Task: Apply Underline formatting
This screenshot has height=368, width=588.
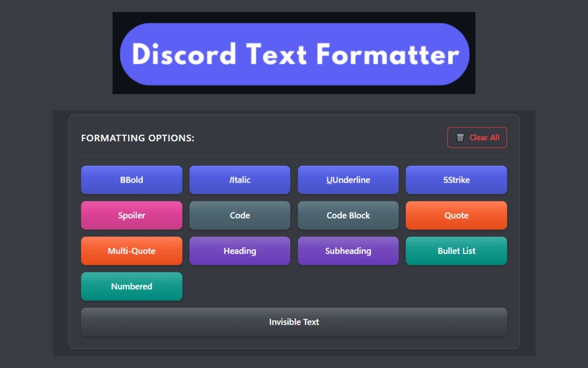Action: [x=348, y=180]
